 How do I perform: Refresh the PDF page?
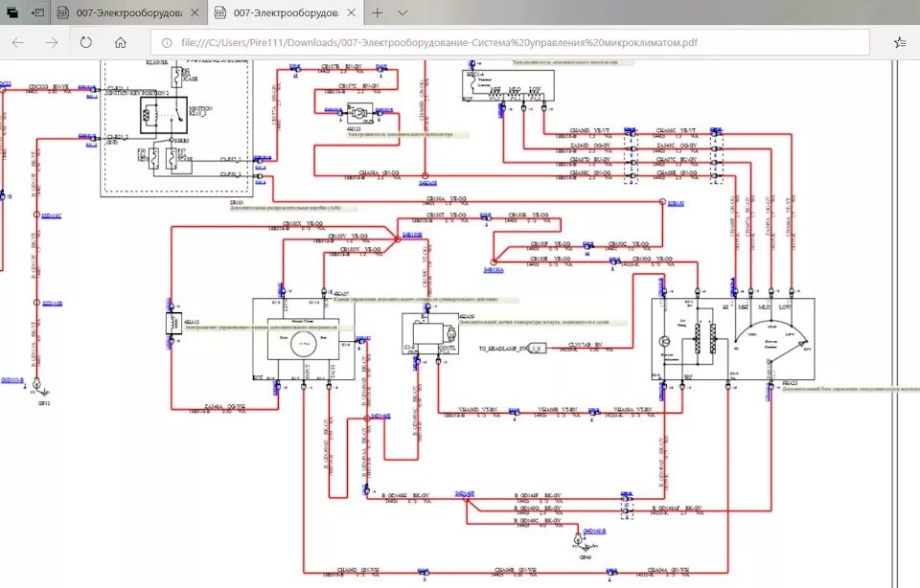tap(86, 42)
